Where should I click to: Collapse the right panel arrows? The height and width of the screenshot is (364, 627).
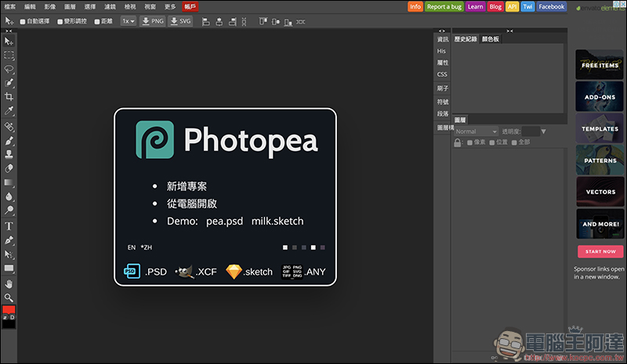[509, 31]
